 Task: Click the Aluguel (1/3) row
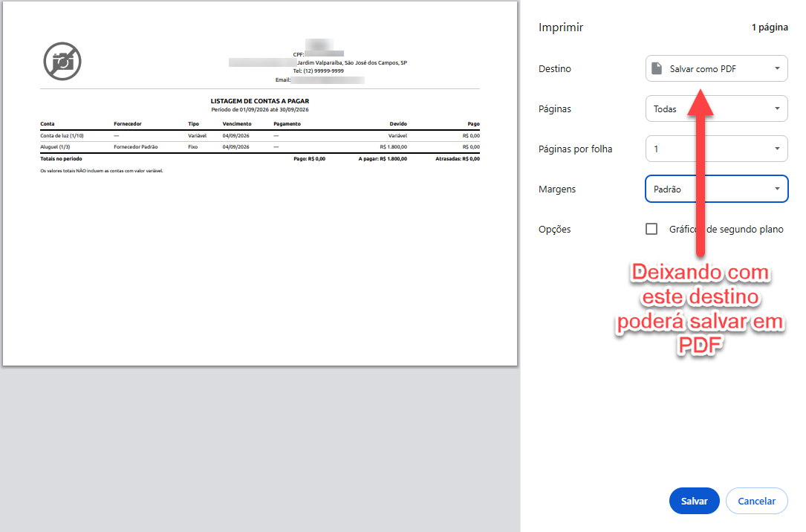pos(259,147)
